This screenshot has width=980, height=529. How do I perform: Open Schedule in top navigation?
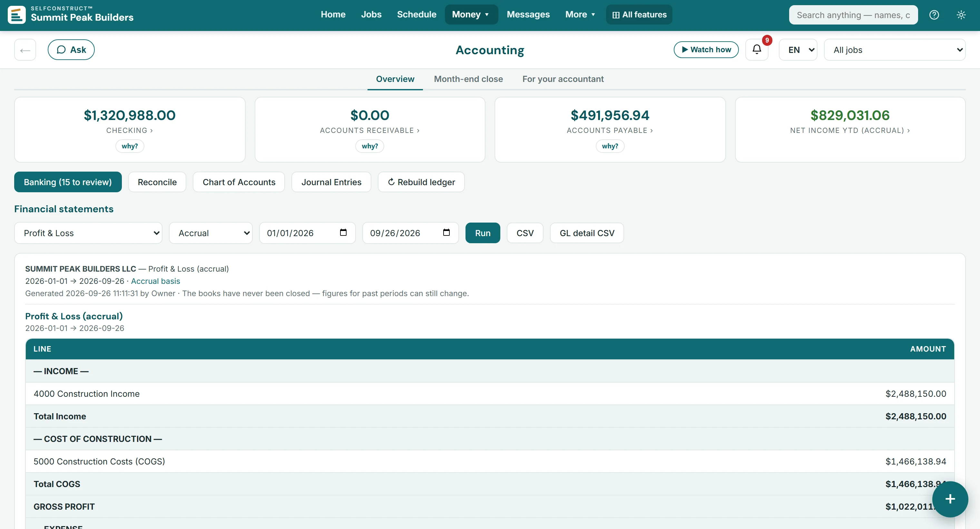click(416, 15)
